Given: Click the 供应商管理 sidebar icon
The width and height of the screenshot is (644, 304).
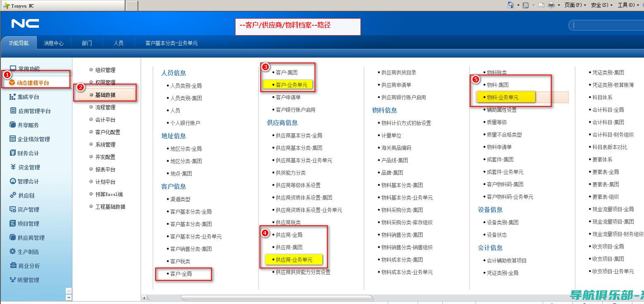Looking at the screenshot, I should pos(13,237).
